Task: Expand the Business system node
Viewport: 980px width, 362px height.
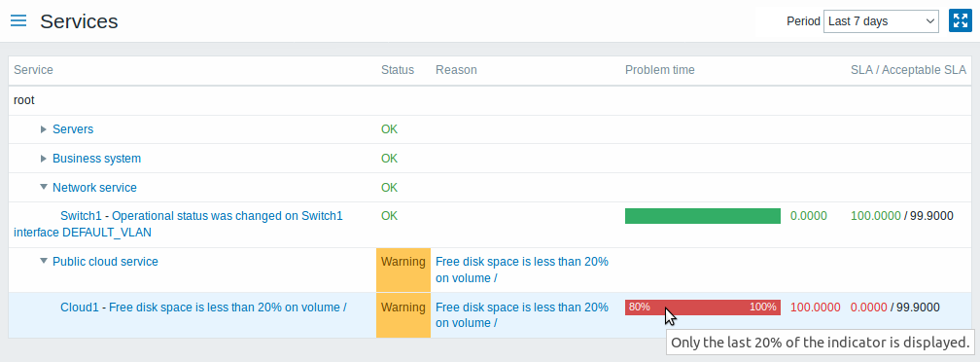Action: [44, 159]
